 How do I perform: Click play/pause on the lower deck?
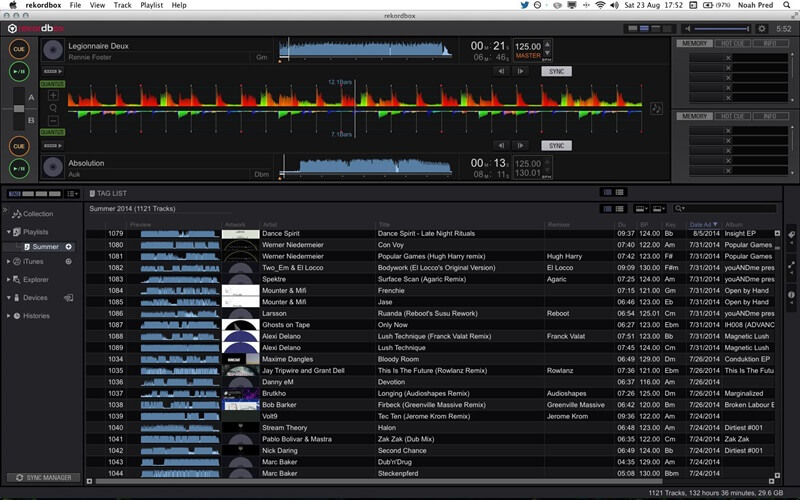tap(18, 168)
